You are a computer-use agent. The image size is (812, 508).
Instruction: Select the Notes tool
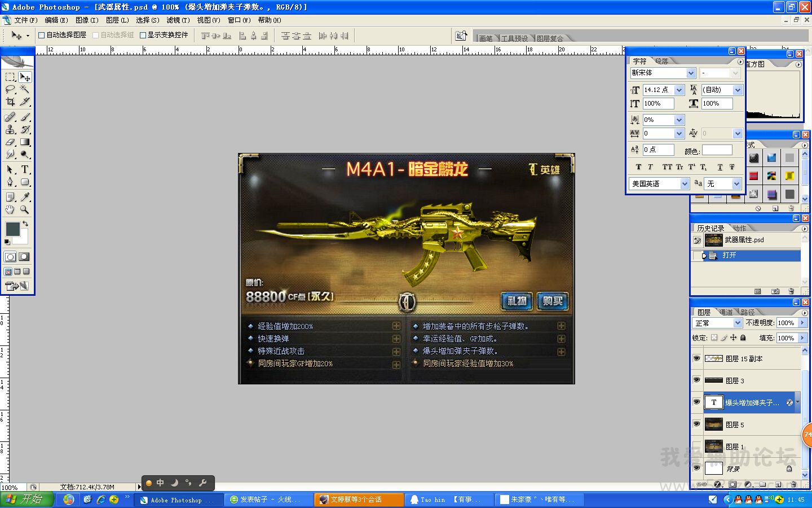pos(10,197)
